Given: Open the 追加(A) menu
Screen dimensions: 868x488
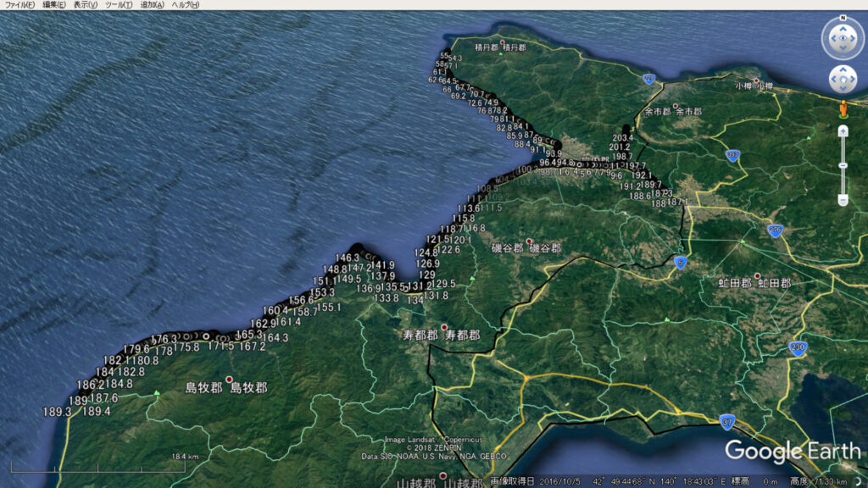Looking at the screenshot, I should pyautogui.click(x=153, y=5).
